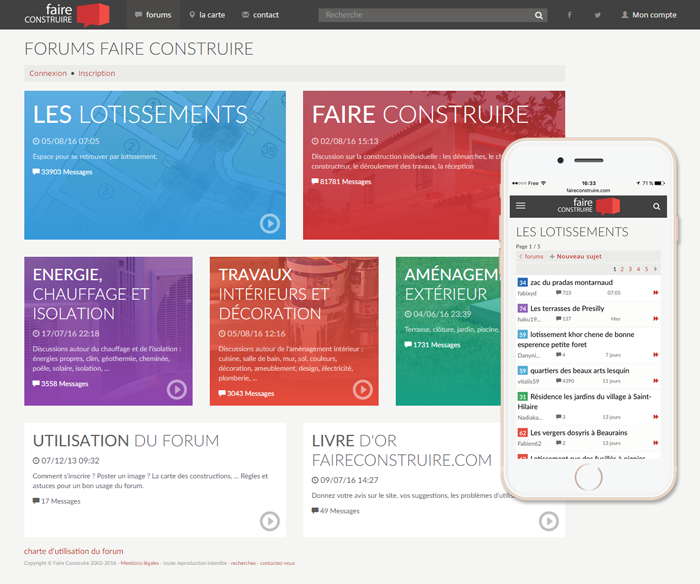Open topic Résidence les jardins du village
This screenshot has height=584, width=700.
click(x=584, y=401)
